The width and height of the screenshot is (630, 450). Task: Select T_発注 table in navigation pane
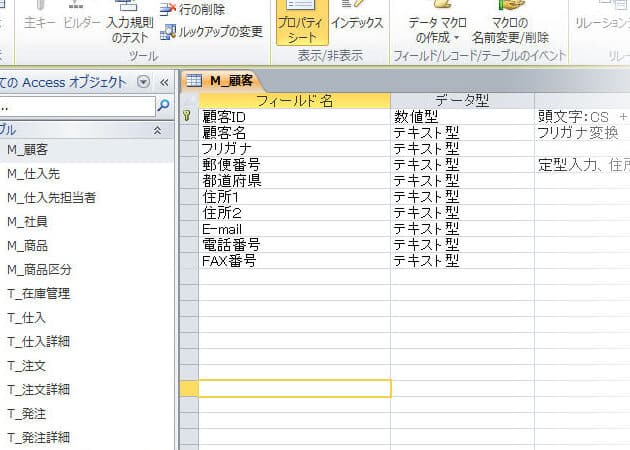pos(86,413)
